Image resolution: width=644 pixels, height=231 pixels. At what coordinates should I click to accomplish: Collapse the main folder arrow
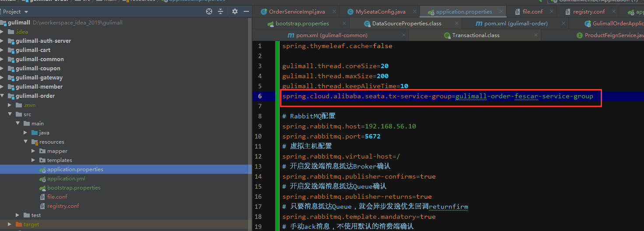click(17, 123)
